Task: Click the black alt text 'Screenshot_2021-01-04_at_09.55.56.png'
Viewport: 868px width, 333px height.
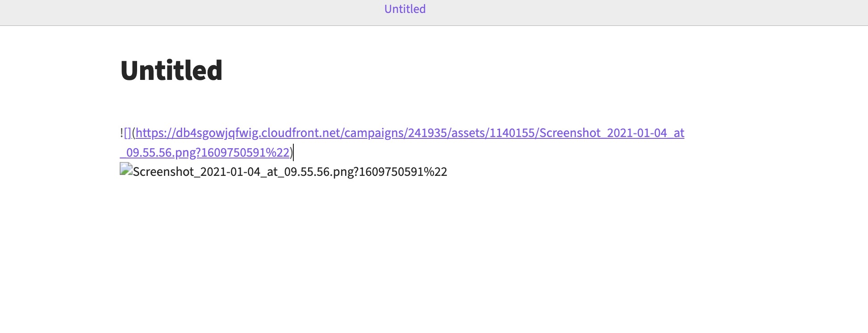Action: tap(243, 172)
